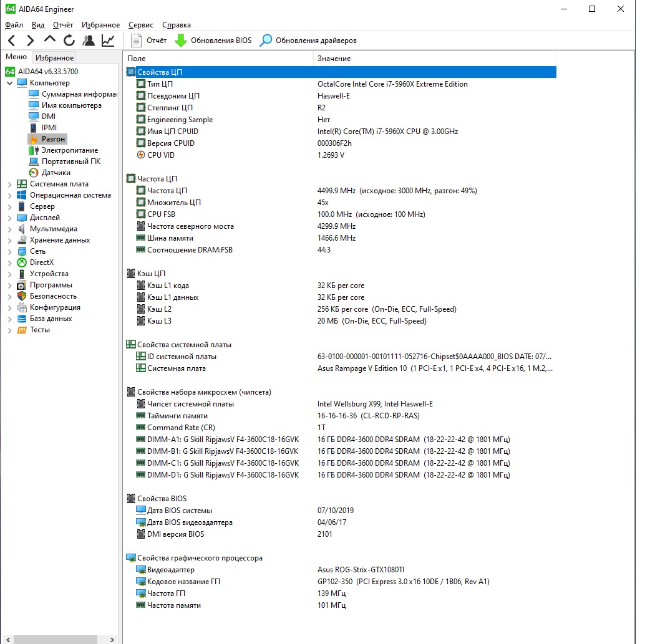Click the Back navigation arrow
The width and height of the screenshot is (650, 644).
tap(12, 40)
